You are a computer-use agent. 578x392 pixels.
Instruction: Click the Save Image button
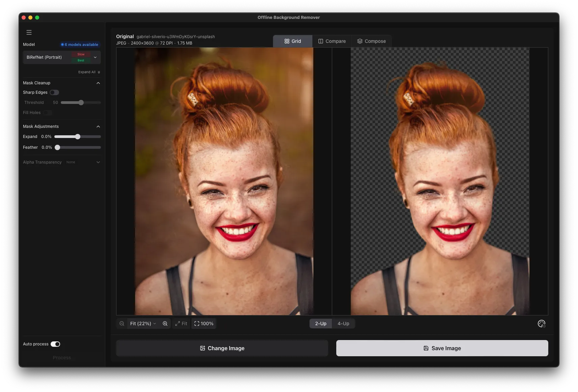(442, 348)
